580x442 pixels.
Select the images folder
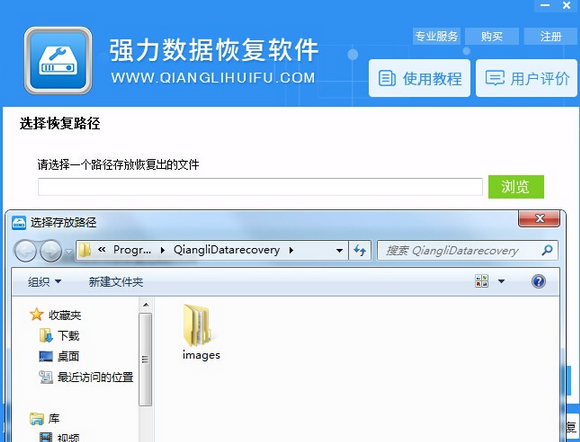click(201, 331)
